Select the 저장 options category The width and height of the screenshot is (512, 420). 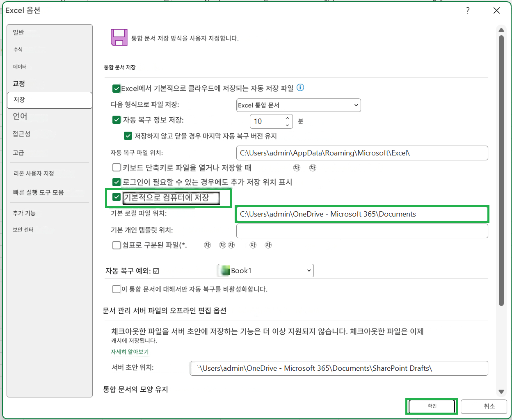tap(50, 100)
